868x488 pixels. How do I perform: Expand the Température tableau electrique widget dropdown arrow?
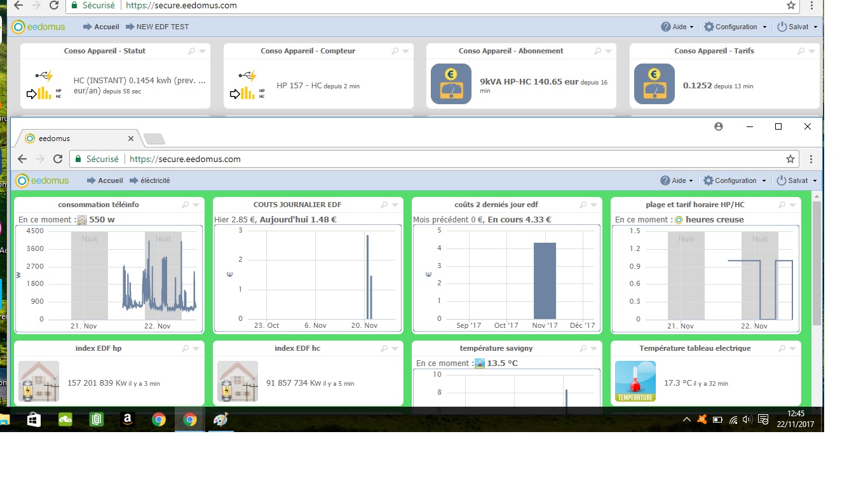click(x=793, y=349)
